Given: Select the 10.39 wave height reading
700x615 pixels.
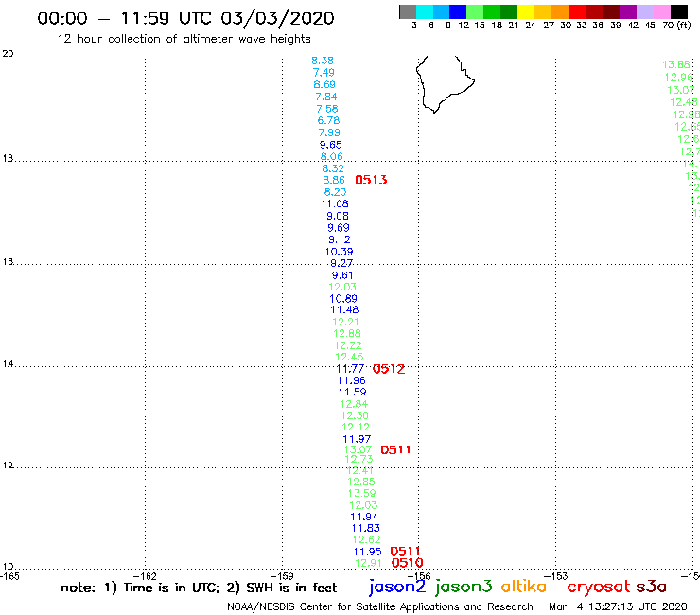Looking at the screenshot, I should pyautogui.click(x=340, y=252).
